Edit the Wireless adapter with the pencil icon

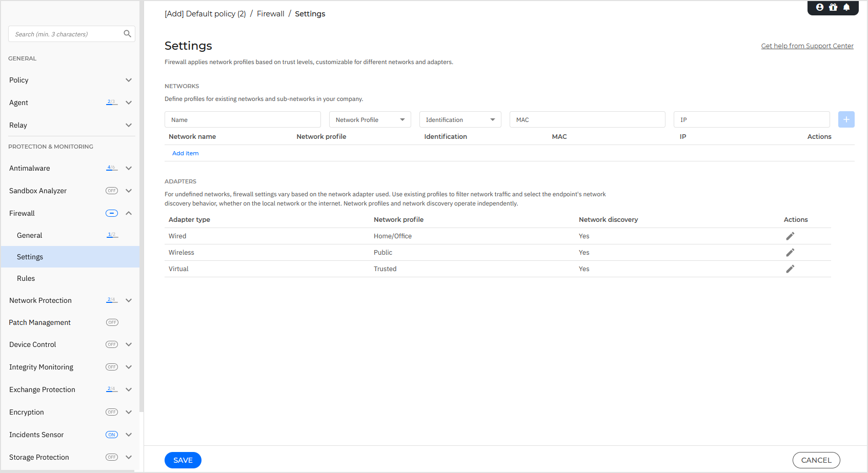coord(790,252)
